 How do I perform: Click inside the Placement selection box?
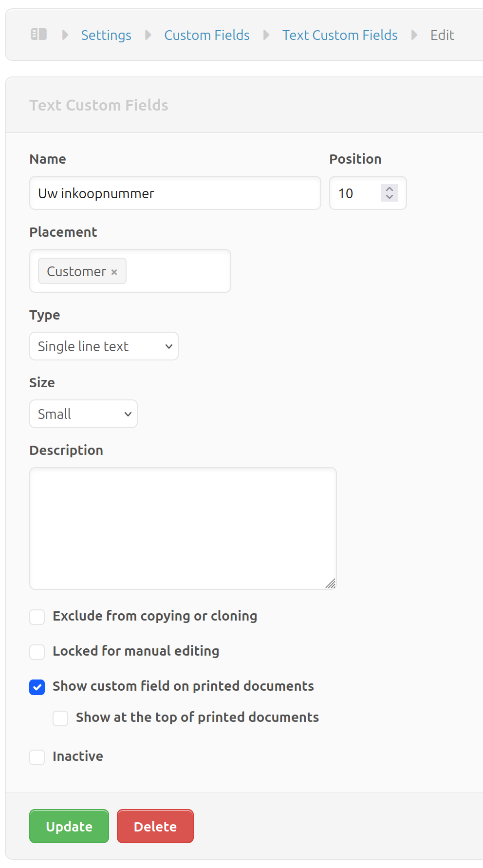point(178,271)
